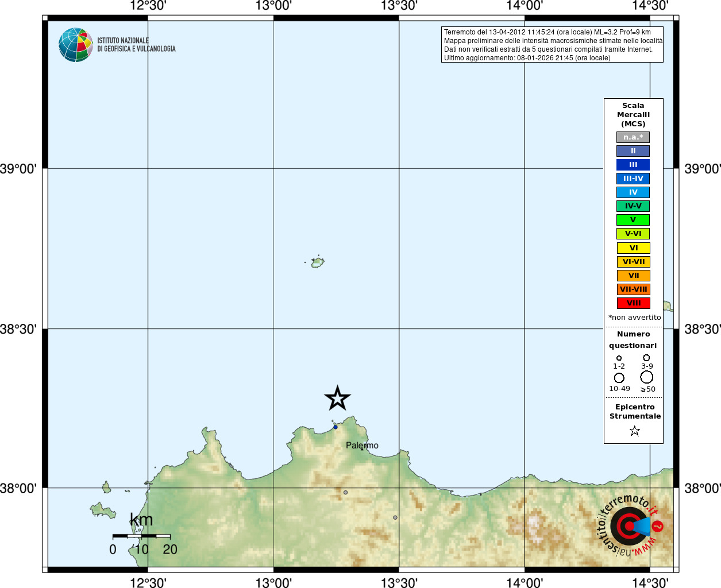
Task: Click the 'Epicentro Strumentale' legend heading
Action: [x=635, y=412]
